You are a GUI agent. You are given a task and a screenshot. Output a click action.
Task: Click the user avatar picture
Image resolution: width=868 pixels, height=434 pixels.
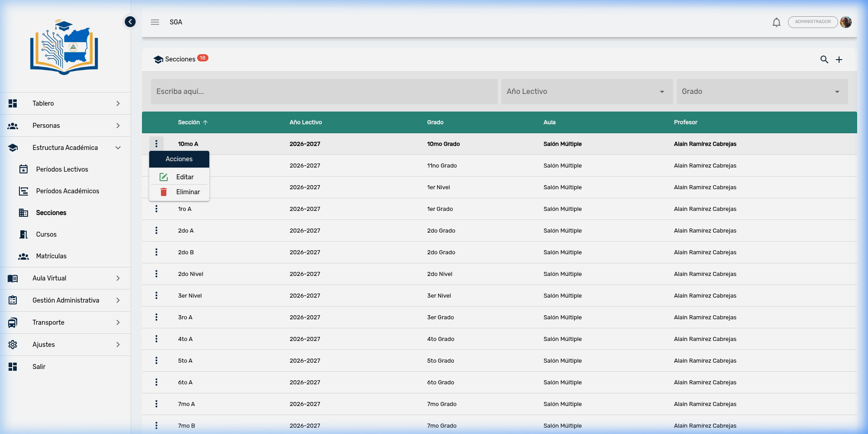coord(846,22)
